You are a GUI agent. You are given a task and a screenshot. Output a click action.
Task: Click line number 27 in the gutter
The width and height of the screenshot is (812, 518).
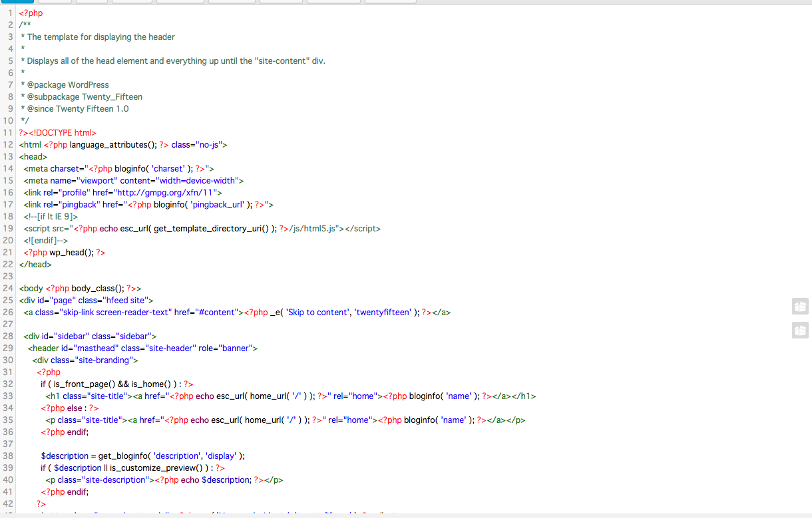tap(7, 324)
